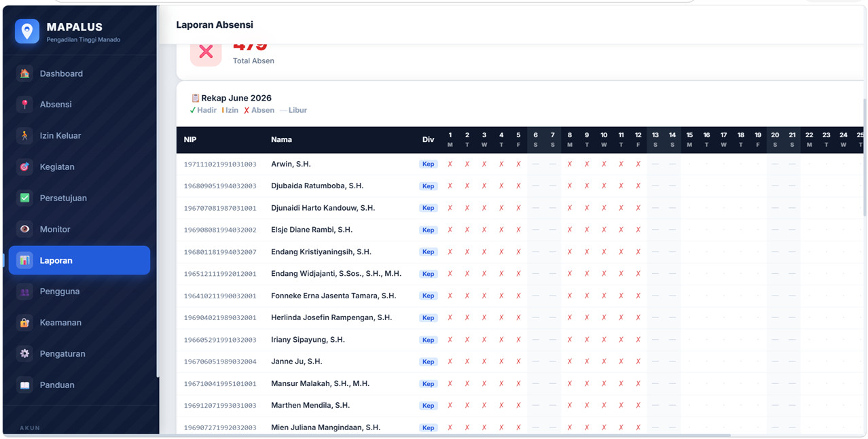Click the Kep badge for Arwin, S.H.
The image size is (868, 439).
tap(428, 164)
